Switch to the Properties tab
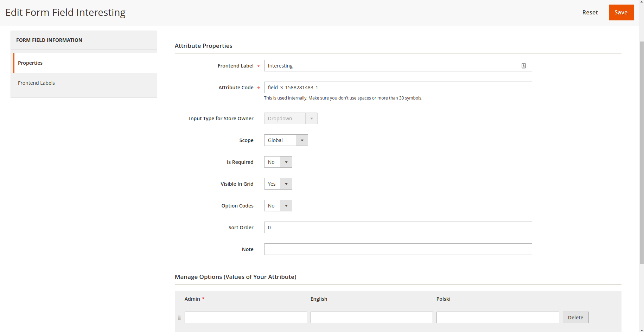The height and width of the screenshot is (332, 644). point(30,63)
